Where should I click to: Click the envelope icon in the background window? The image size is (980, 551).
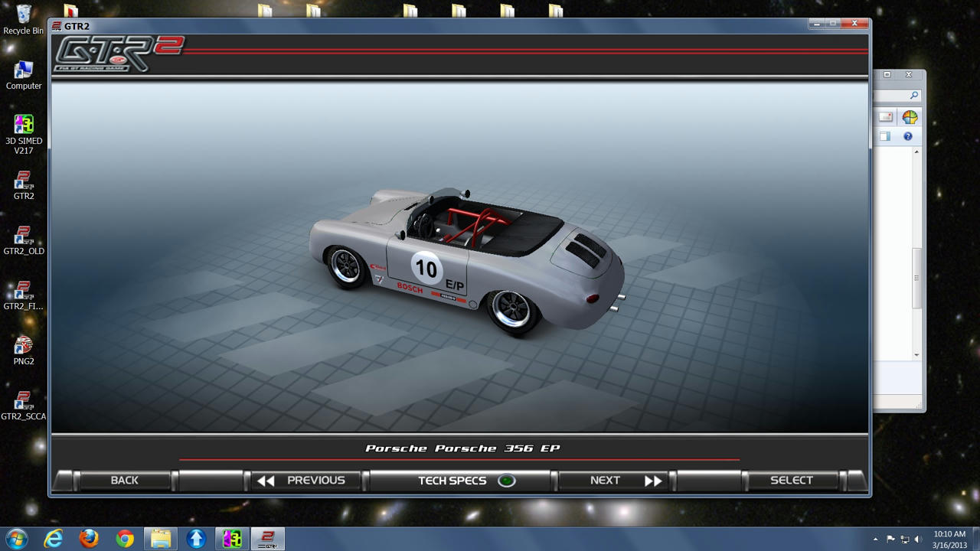(x=886, y=117)
